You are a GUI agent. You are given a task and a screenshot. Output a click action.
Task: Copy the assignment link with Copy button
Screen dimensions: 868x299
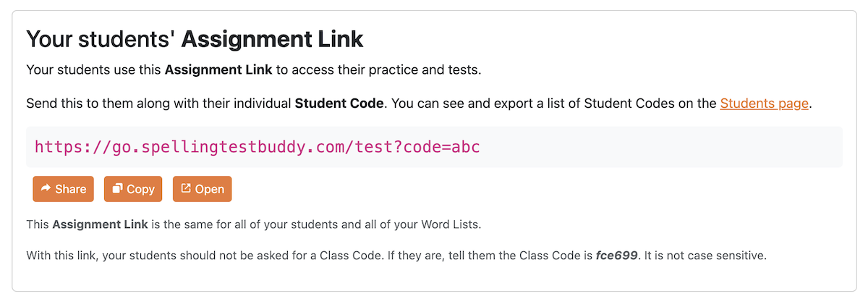point(133,189)
